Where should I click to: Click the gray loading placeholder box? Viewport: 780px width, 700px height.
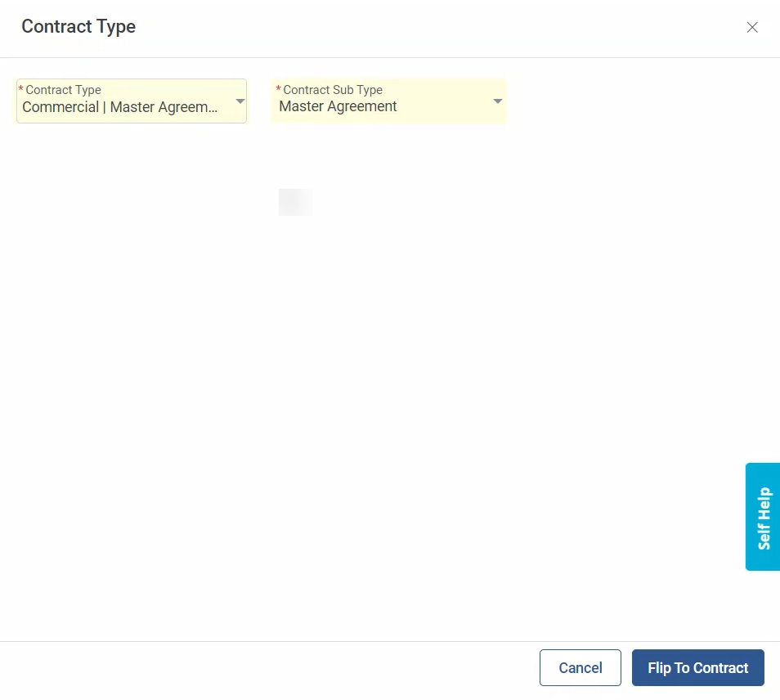coord(295,202)
